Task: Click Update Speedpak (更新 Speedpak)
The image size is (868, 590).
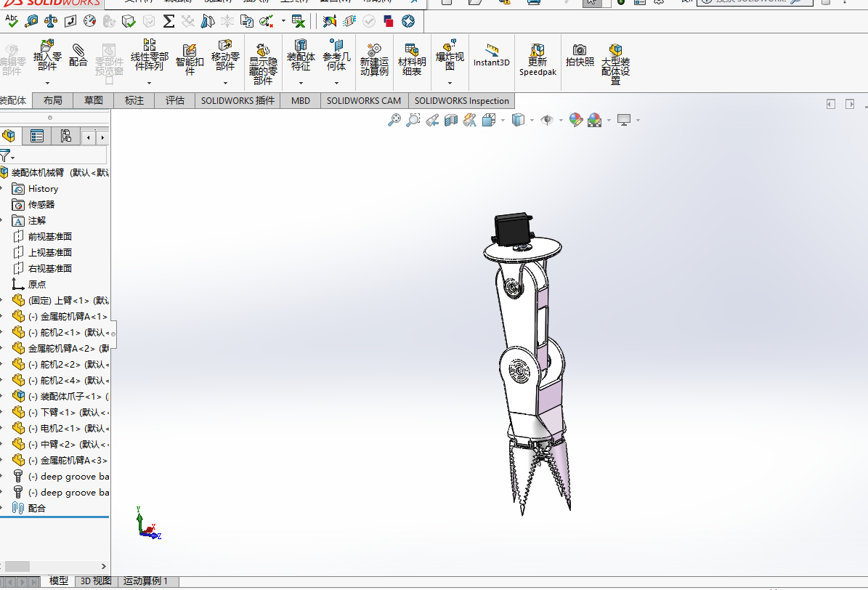Action: (538, 60)
